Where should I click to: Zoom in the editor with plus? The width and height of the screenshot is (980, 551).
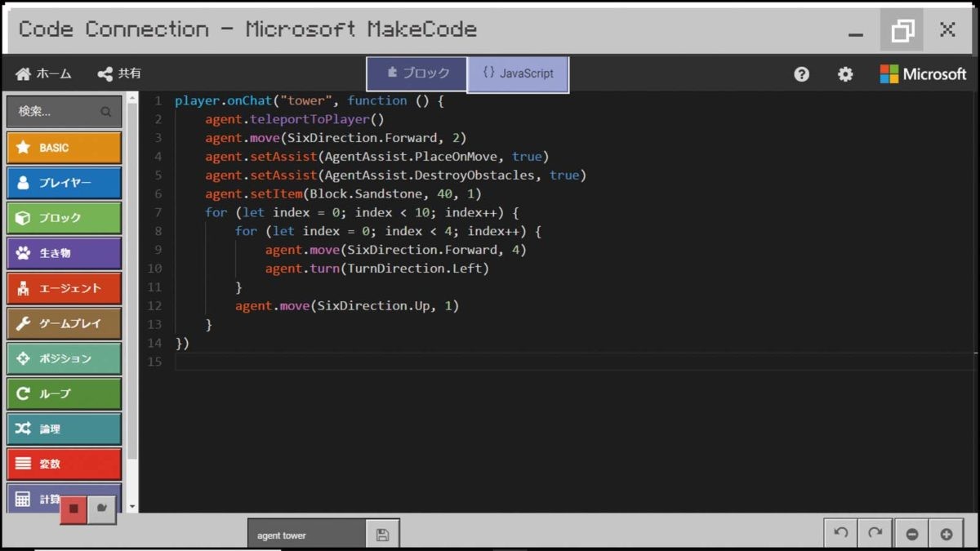click(x=946, y=534)
